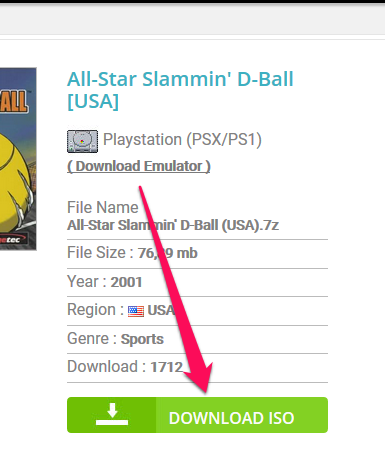Click the Playstation (PSX/PS1) platform text
Image resolution: width=385 pixels, height=460 pixels.
[x=182, y=139]
